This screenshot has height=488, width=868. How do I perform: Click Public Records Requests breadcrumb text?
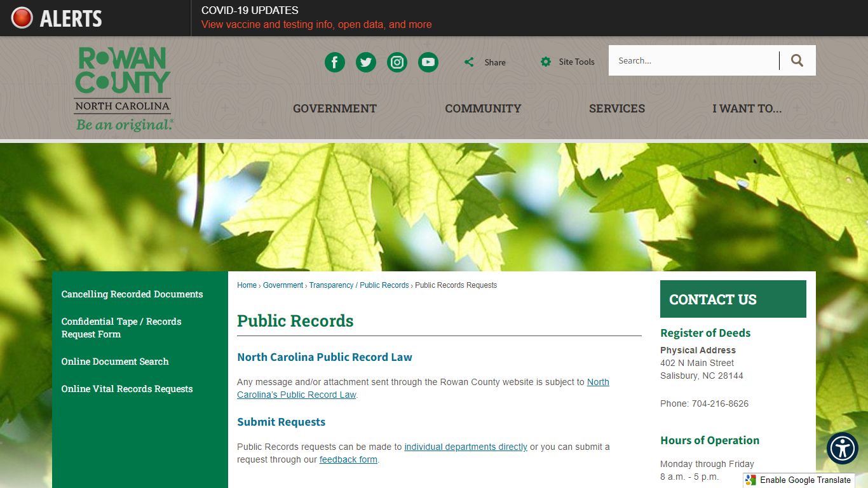click(x=456, y=285)
